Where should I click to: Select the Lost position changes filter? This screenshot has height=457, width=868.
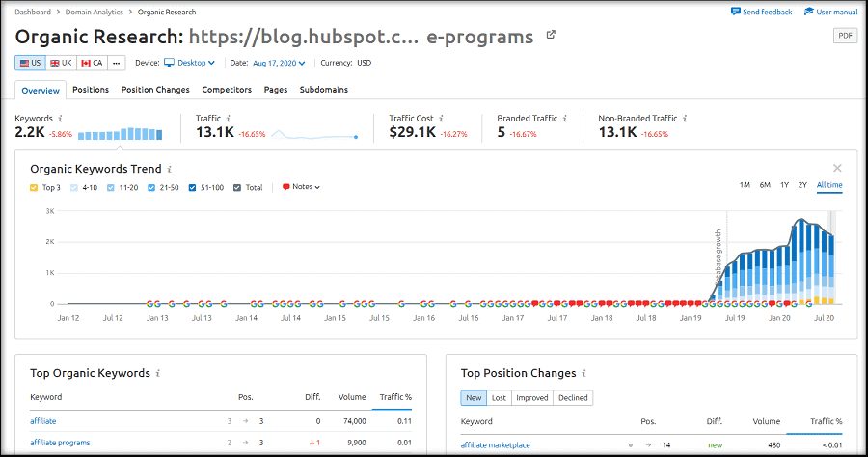499,398
